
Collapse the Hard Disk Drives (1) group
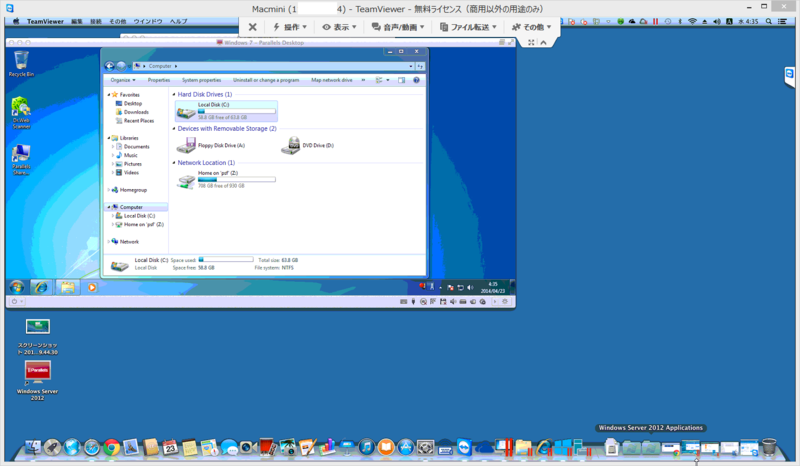click(174, 94)
